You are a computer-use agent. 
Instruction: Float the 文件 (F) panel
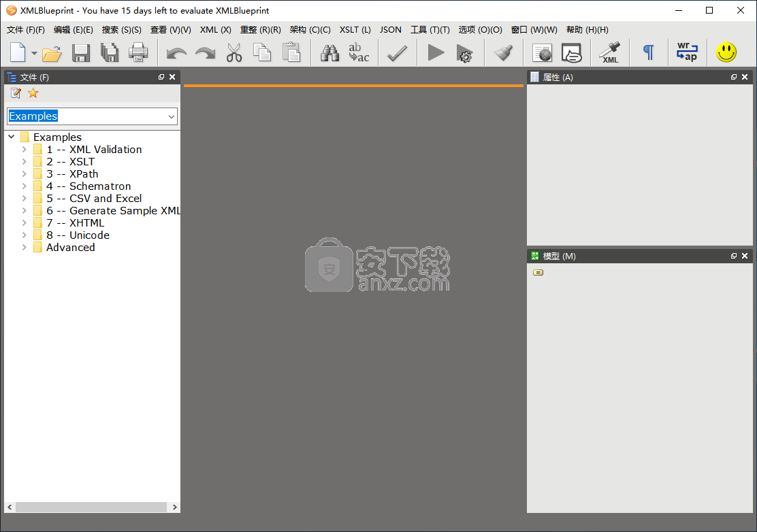(161, 77)
